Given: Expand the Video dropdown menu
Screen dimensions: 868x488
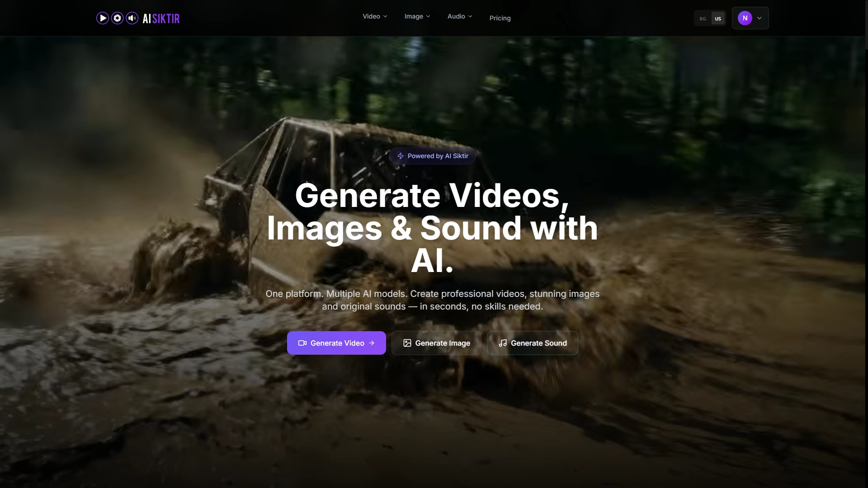Looking at the screenshot, I should [x=375, y=16].
